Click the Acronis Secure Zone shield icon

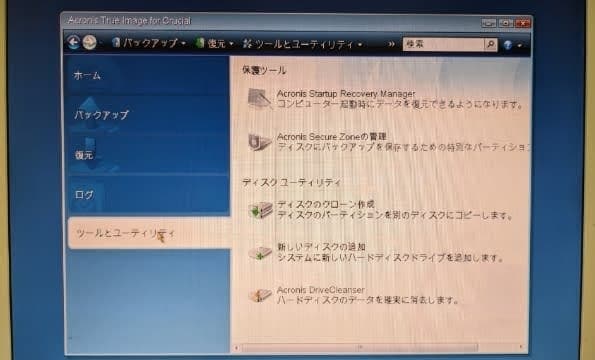pos(260,142)
